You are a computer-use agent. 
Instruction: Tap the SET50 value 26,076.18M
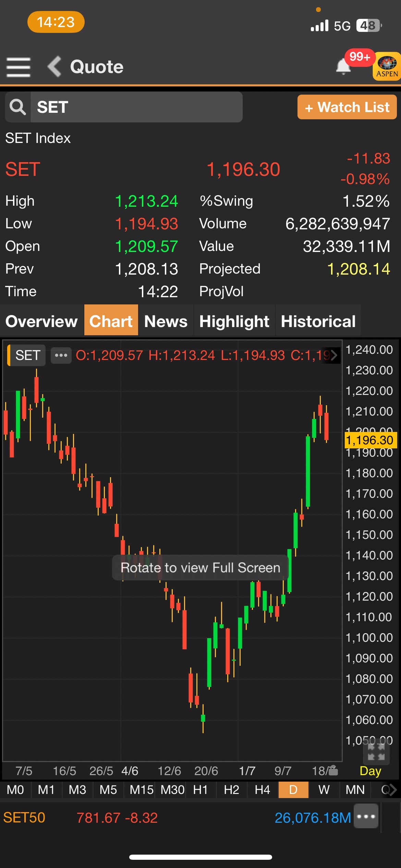click(x=313, y=818)
